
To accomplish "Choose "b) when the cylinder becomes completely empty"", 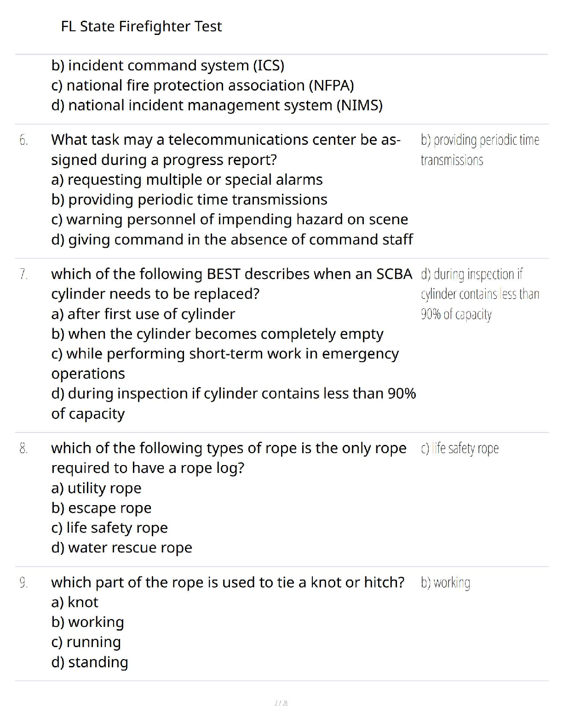I will [x=217, y=334].
